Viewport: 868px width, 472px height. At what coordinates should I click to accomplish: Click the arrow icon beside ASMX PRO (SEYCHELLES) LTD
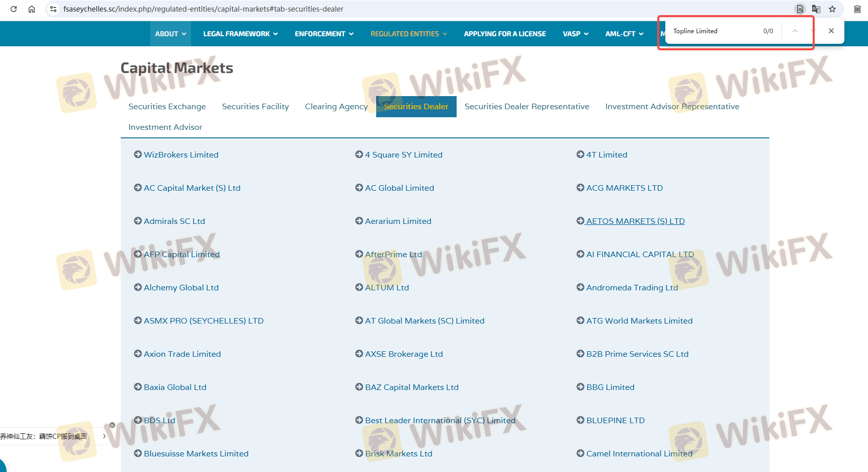pyautogui.click(x=138, y=321)
